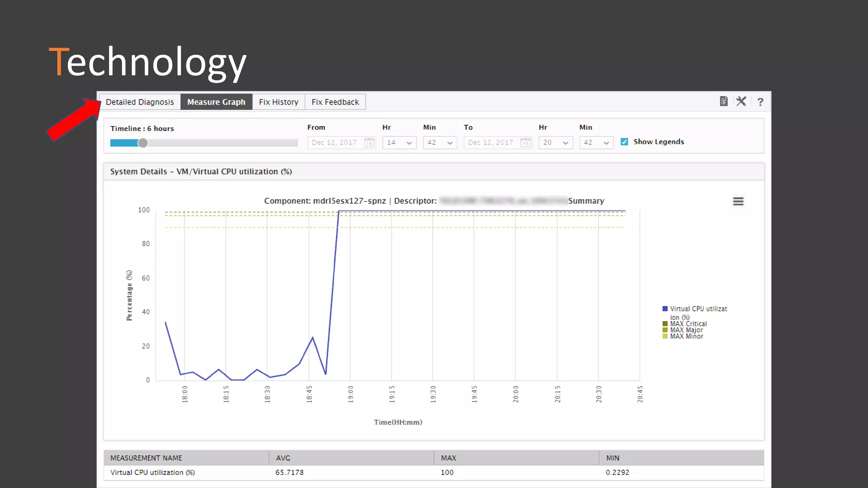Open the Fix Feedback tab
This screenshot has width=868, height=488.
(335, 102)
